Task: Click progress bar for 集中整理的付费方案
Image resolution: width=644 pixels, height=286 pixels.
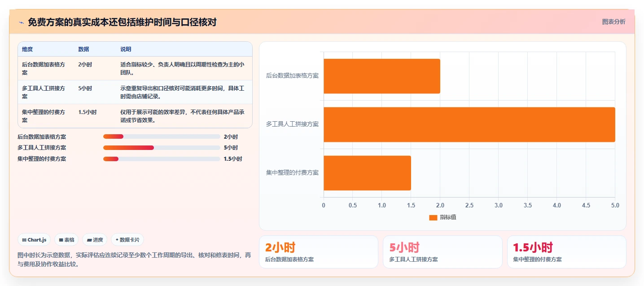Action: pos(162,159)
